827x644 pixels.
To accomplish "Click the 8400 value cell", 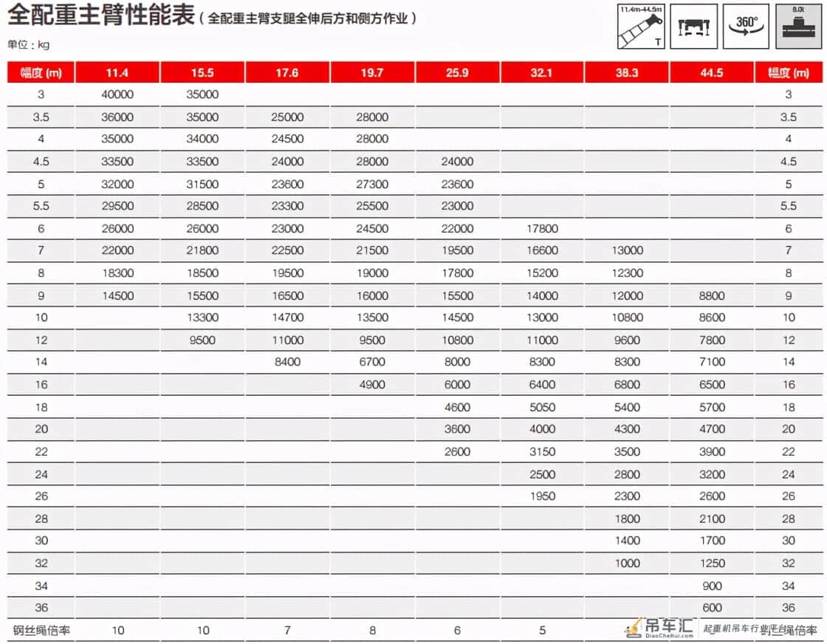I will [287, 362].
